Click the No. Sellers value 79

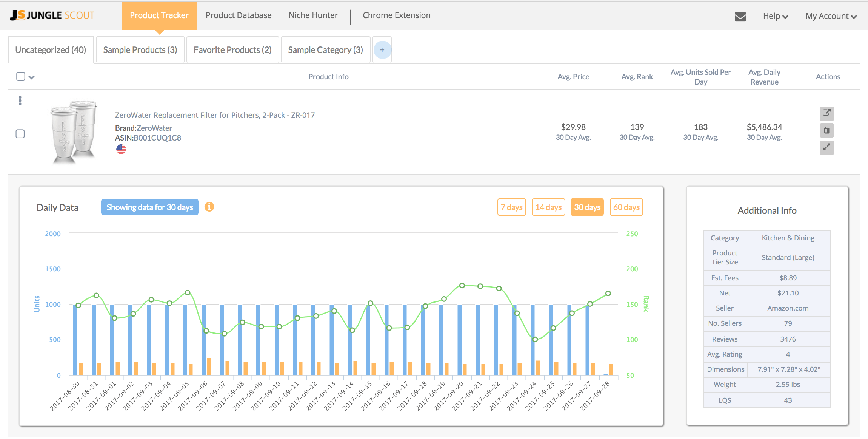click(x=788, y=323)
